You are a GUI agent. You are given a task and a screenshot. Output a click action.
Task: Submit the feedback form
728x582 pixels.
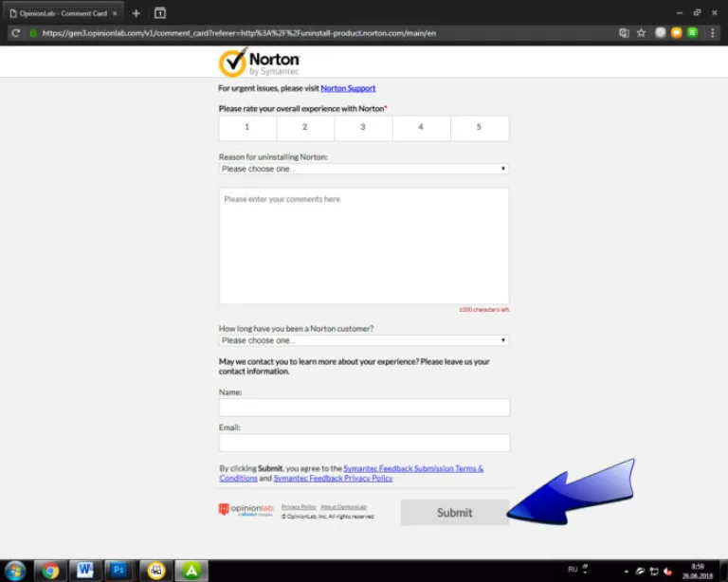(x=455, y=513)
